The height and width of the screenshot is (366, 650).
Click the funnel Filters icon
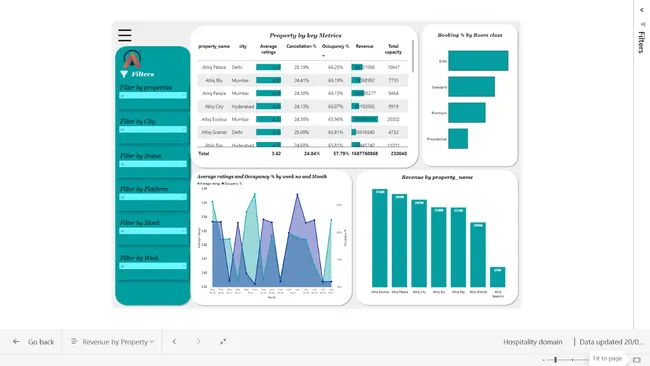[124, 74]
